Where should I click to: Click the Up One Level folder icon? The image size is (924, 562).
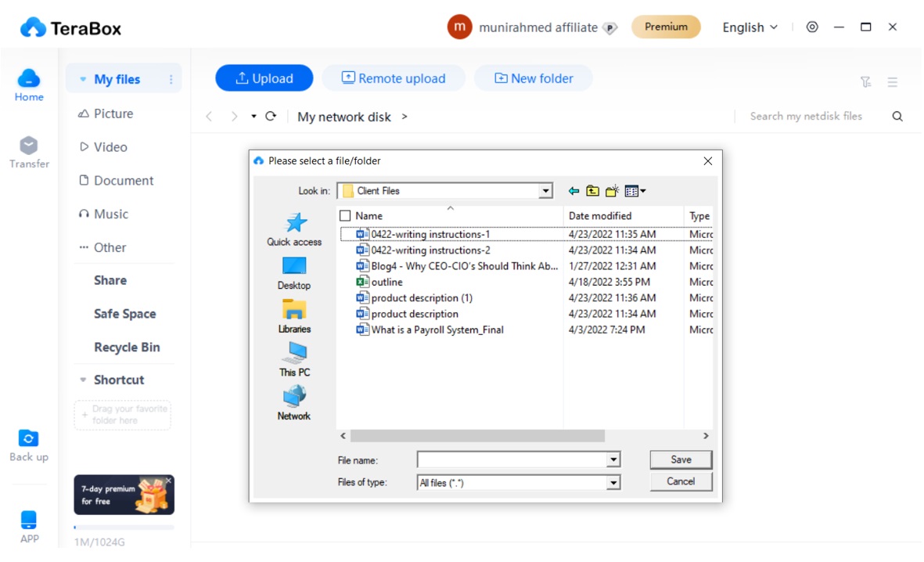pos(593,191)
